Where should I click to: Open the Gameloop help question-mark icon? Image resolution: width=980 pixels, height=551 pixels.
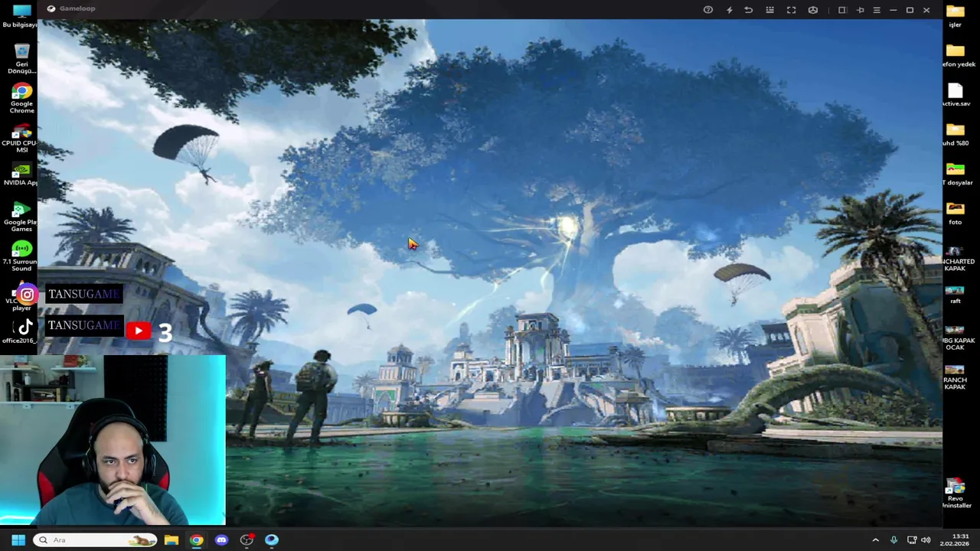(x=708, y=10)
